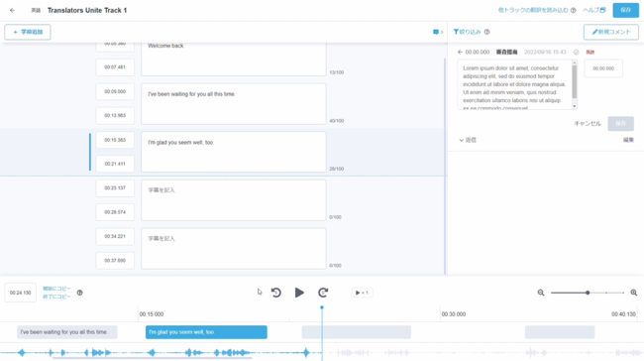Open the help link in header
The height and width of the screenshot is (361, 644).
(x=594, y=10)
